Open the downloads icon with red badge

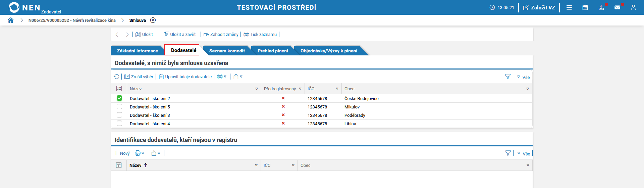tap(601, 7)
